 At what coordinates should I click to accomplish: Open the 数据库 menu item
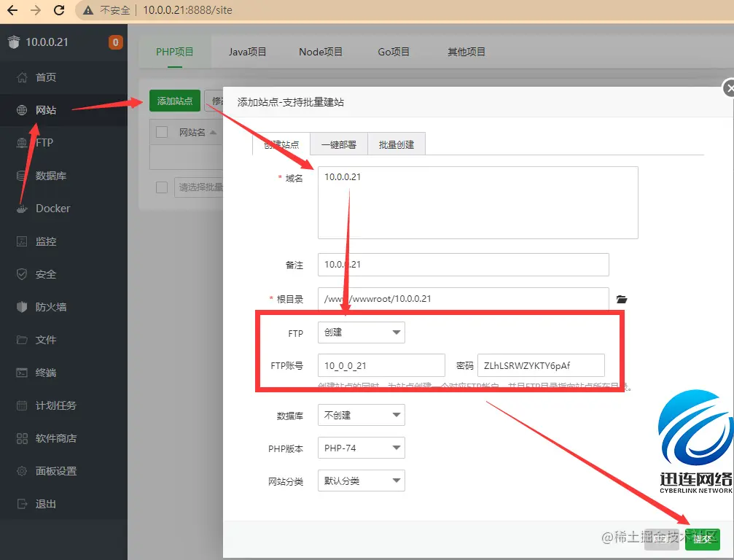point(63,176)
